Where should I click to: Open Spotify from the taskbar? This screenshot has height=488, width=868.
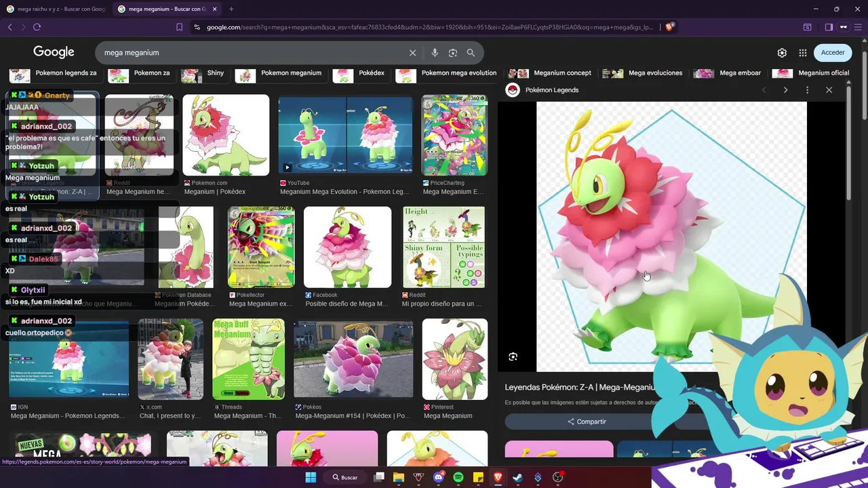(x=458, y=477)
